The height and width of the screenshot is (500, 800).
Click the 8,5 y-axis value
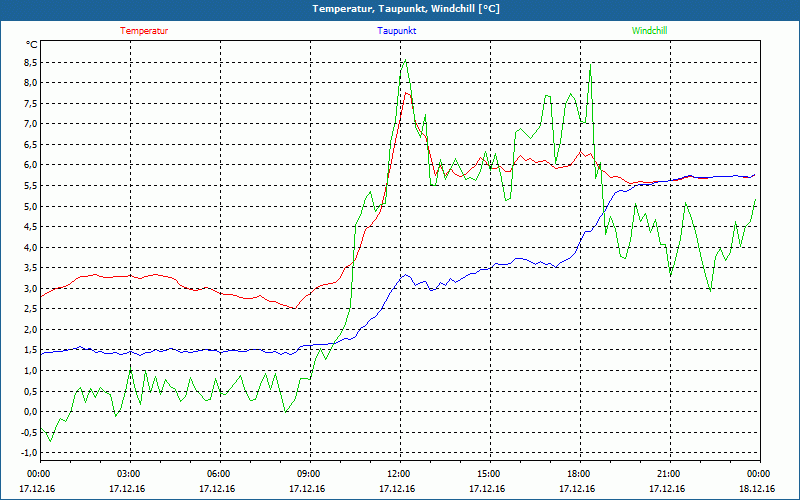click(x=31, y=63)
